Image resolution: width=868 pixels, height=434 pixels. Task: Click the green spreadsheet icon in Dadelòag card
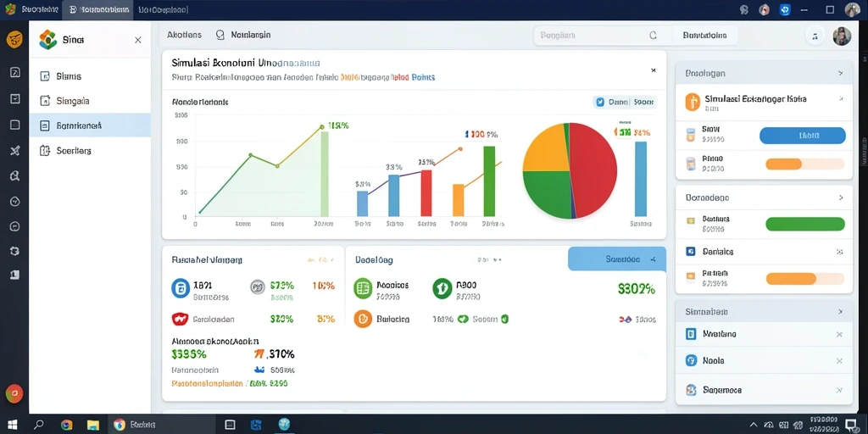tap(363, 288)
